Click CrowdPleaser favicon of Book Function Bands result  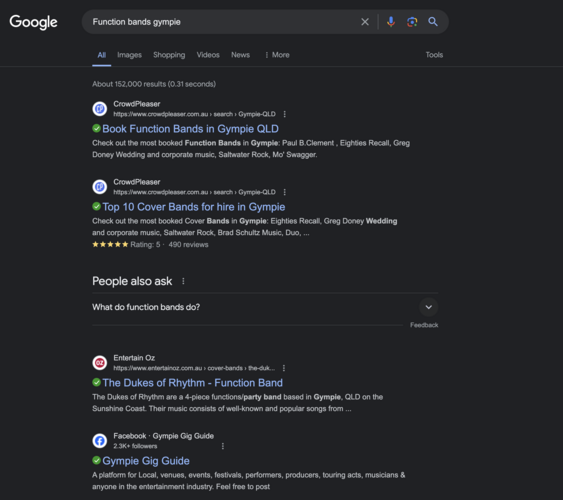(100, 109)
